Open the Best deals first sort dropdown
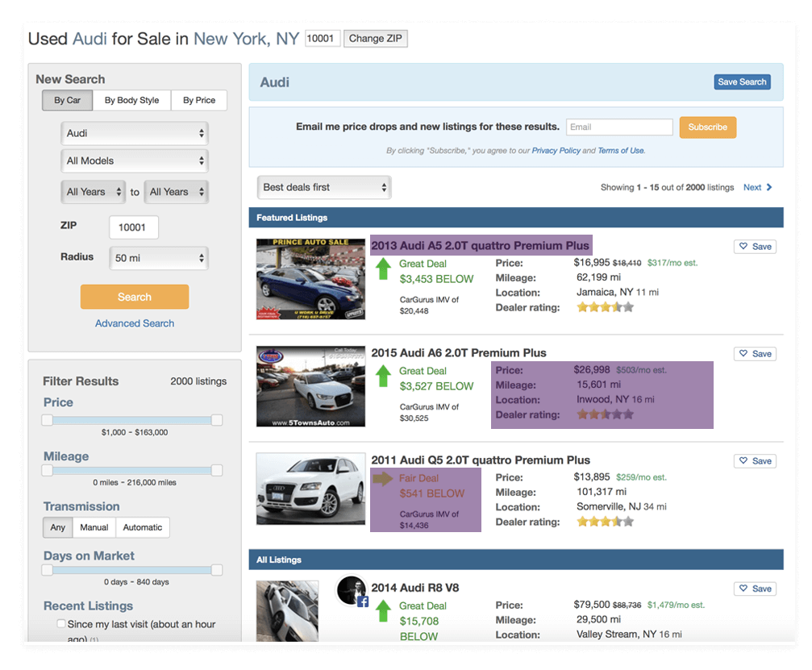 (324, 187)
